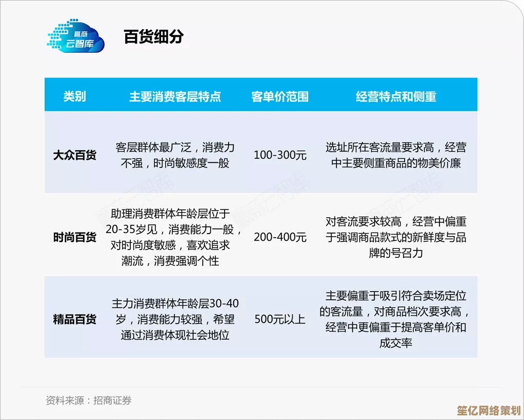The image size is (524, 420).
Task: Click the 500元以上 price cell
Action: pyautogui.click(x=280, y=319)
